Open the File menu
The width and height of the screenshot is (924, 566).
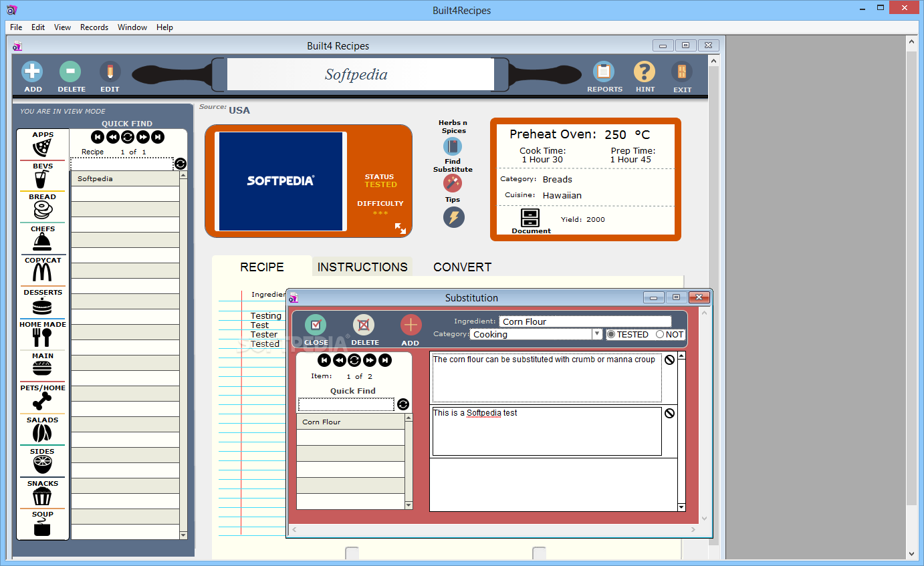coord(16,27)
